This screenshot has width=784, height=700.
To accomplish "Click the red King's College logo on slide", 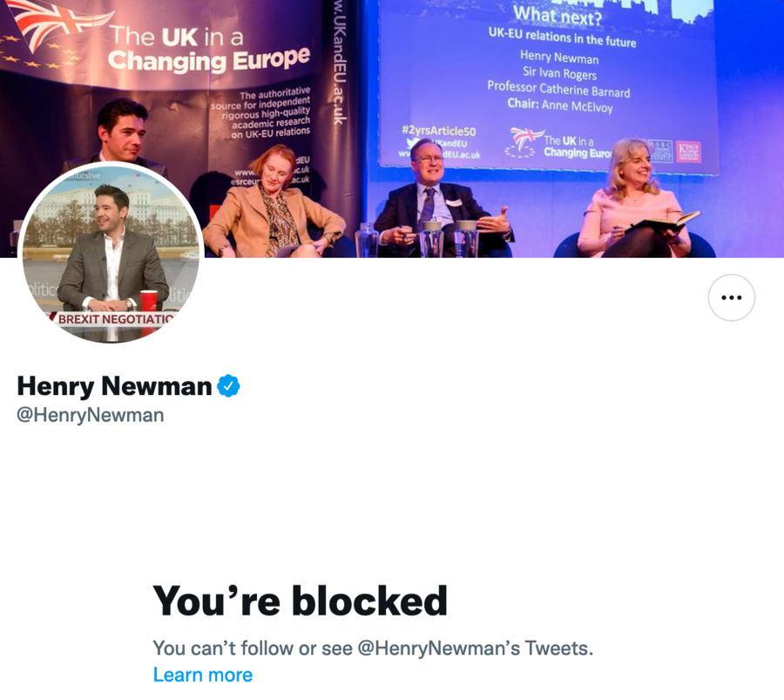I will click(x=687, y=151).
